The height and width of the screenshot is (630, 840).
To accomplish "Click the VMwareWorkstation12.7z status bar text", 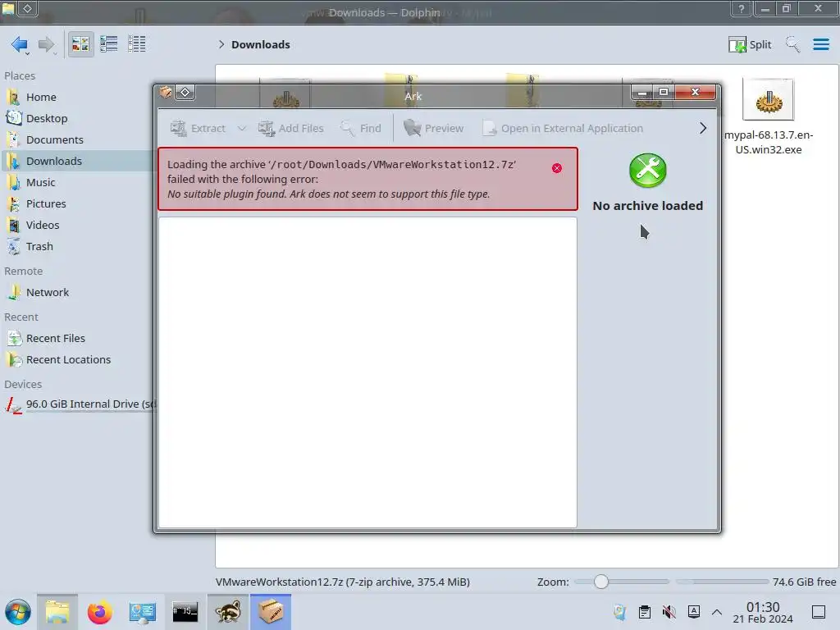I will (343, 582).
